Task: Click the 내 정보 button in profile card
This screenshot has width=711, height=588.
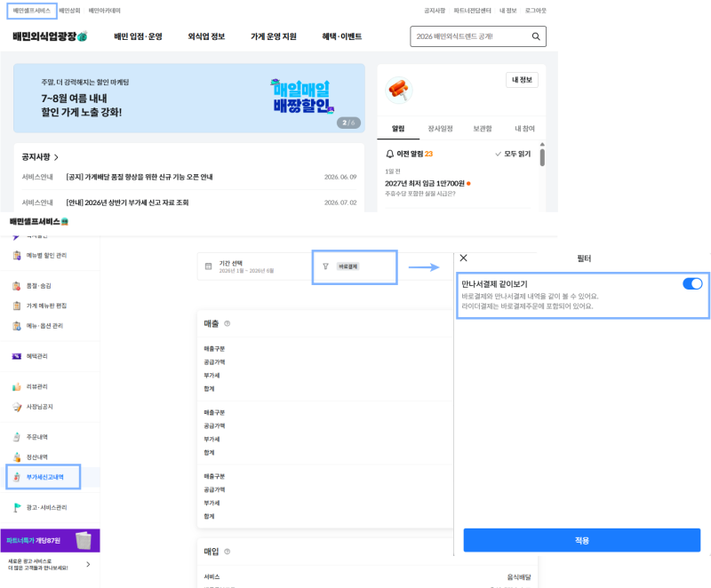Action: [x=522, y=80]
